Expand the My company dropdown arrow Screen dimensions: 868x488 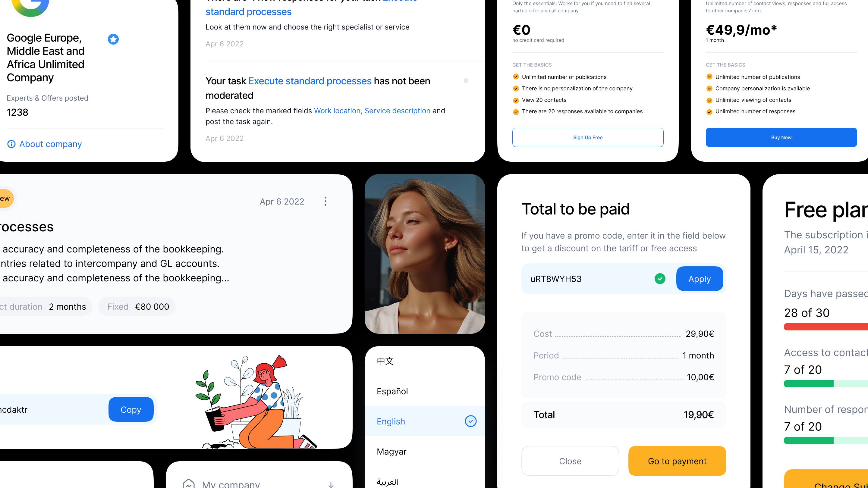click(x=331, y=485)
